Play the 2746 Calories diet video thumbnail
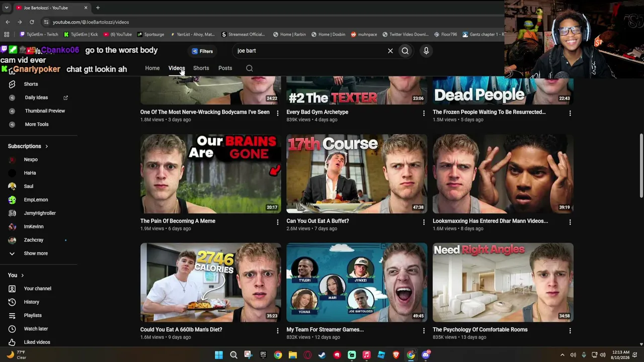The height and width of the screenshot is (362, 644). 211,283
